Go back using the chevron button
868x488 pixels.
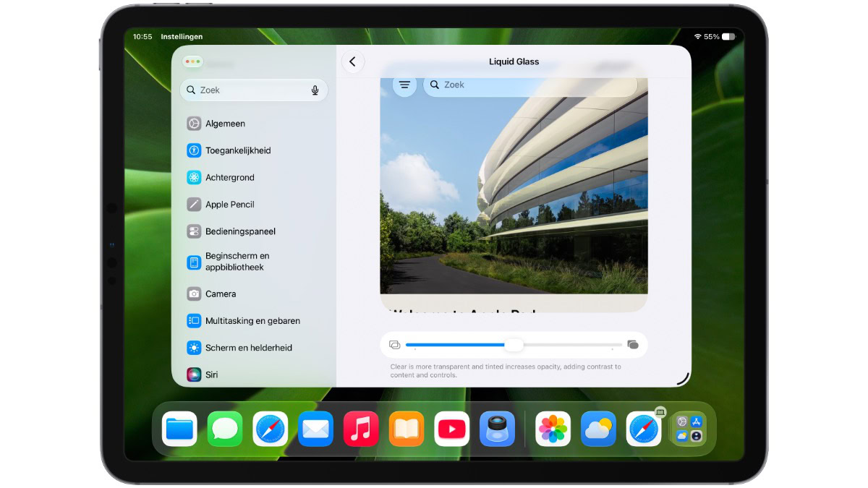(352, 61)
